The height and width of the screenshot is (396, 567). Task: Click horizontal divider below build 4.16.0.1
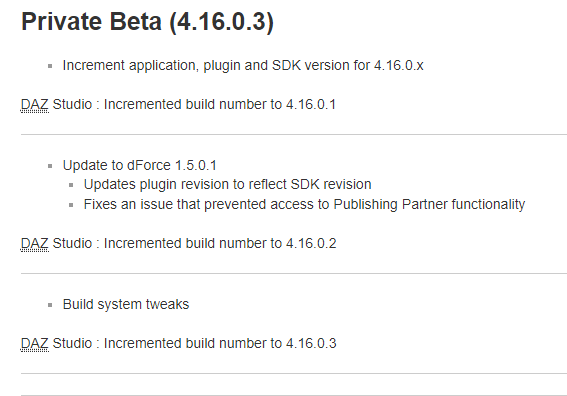[x=294, y=135]
